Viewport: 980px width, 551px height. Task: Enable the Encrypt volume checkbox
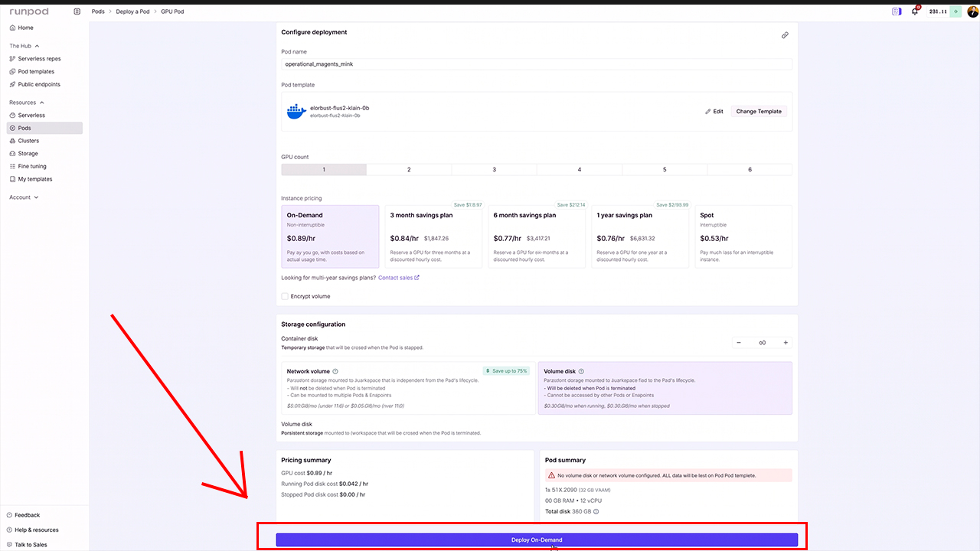(x=285, y=296)
